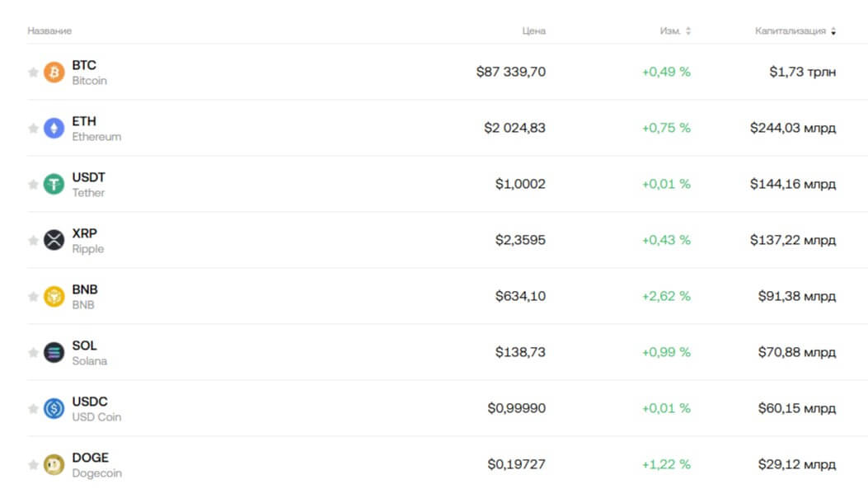This screenshot has height=489, width=868.
Task: Click the Цена column header
Action: [533, 31]
